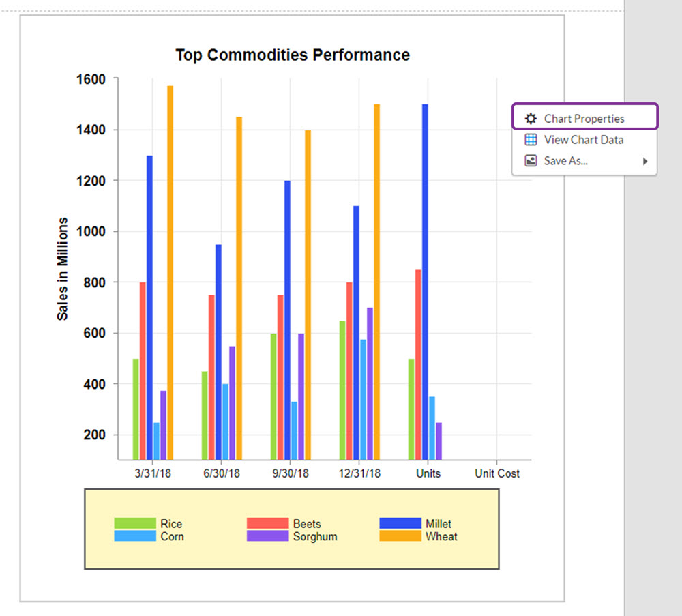Expand the Save As submenu arrow

(x=644, y=162)
